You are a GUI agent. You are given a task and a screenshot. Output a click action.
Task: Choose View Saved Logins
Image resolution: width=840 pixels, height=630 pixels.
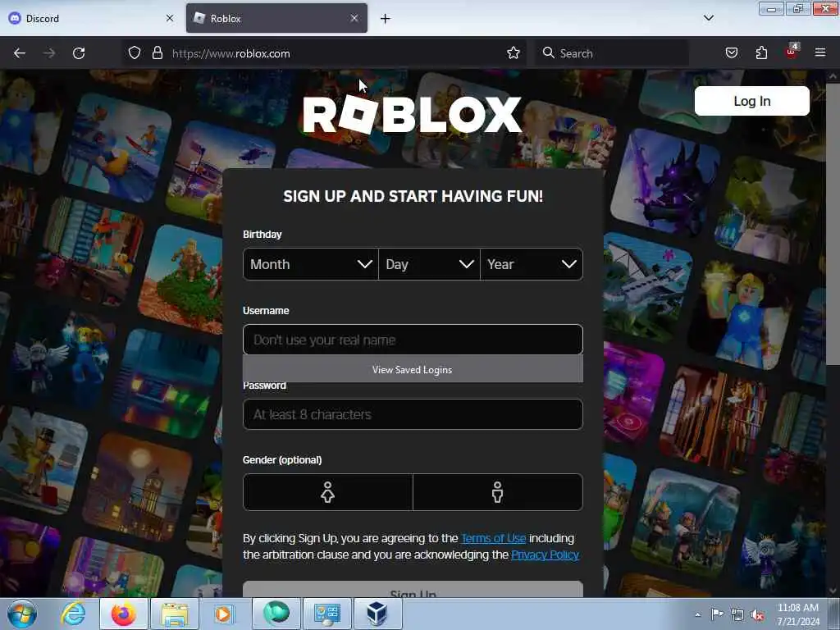pos(413,370)
